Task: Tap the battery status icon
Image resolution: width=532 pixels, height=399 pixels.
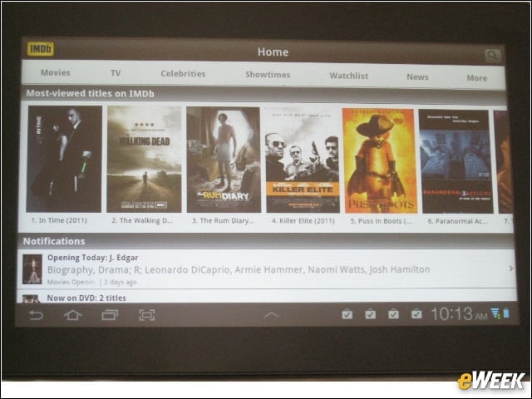Action: pyautogui.click(x=506, y=313)
